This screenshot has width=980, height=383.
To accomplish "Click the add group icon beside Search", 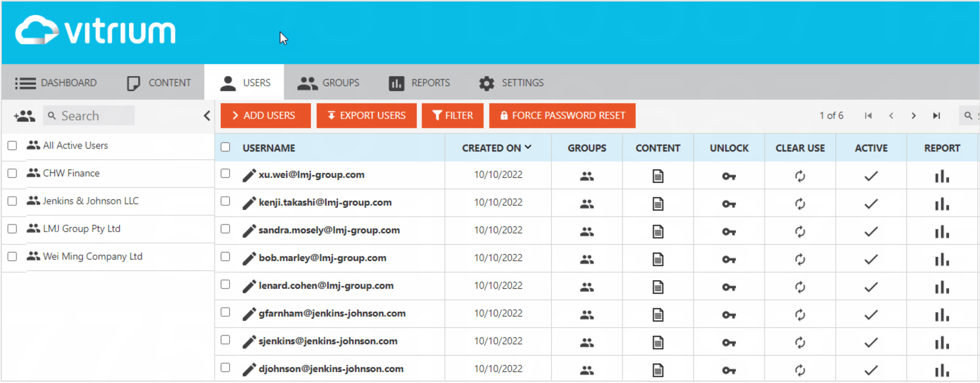I will point(24,116).
